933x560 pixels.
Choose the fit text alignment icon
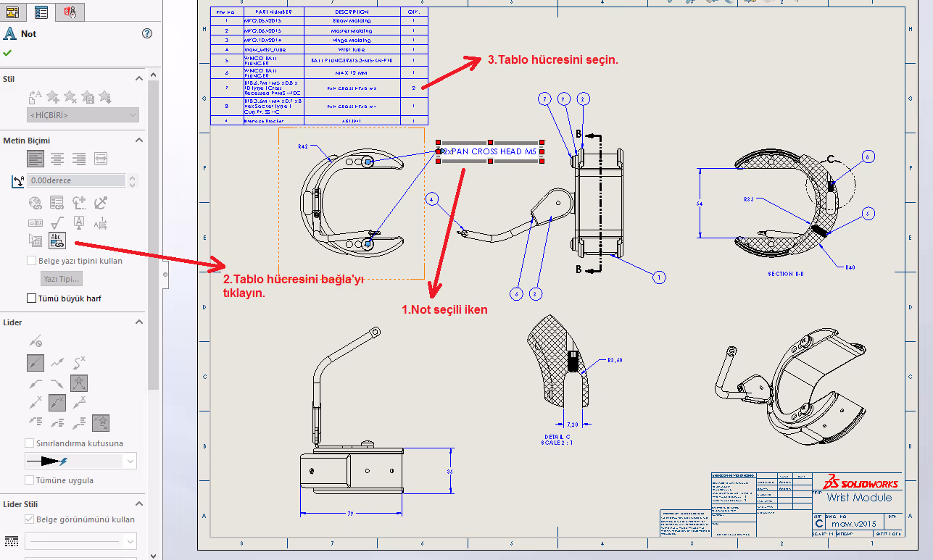(x=101, y=159)
